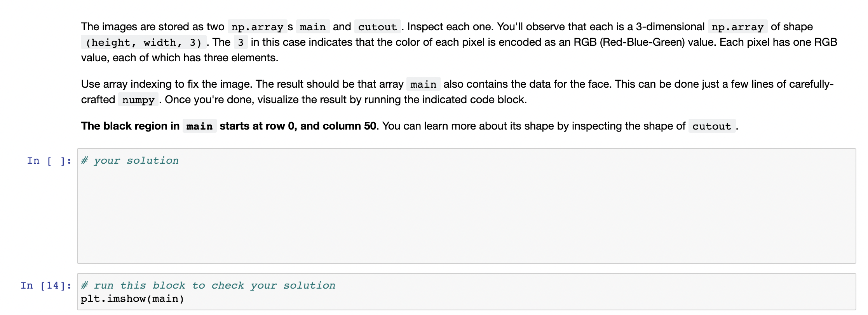Click the plt.imshow(main) code line
This screenshot has height=315, width=868.
click(x=132, y=299)
